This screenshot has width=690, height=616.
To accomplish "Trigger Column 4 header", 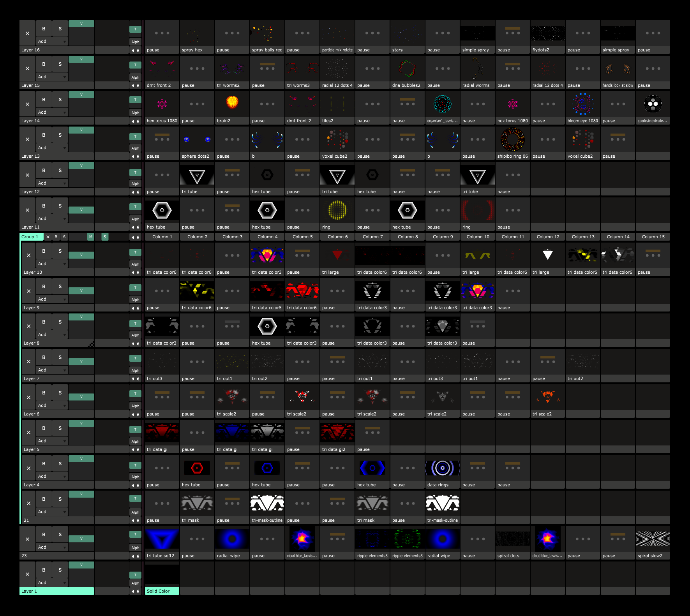I will pos(267,237).
